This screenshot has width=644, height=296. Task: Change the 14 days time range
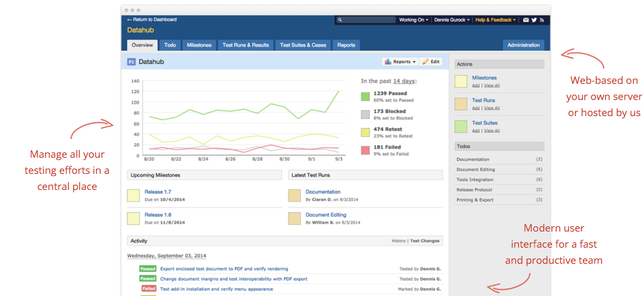404,81
